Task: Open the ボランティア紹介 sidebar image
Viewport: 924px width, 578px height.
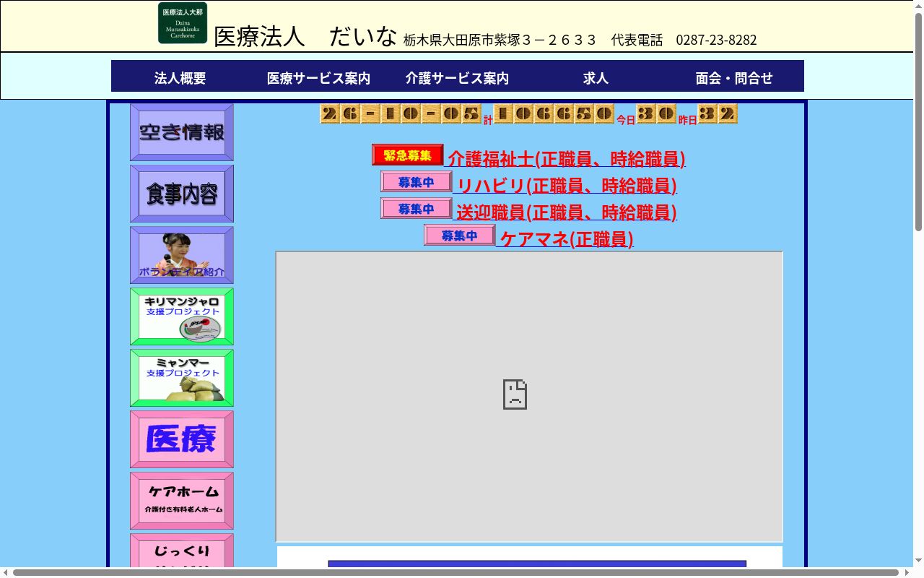Action: (x=182, y=255)
